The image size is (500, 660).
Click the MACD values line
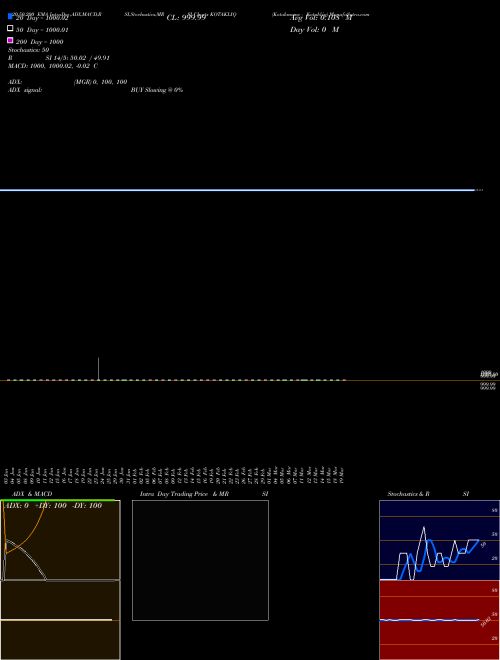pyautogui.click(x=53, y=66)
